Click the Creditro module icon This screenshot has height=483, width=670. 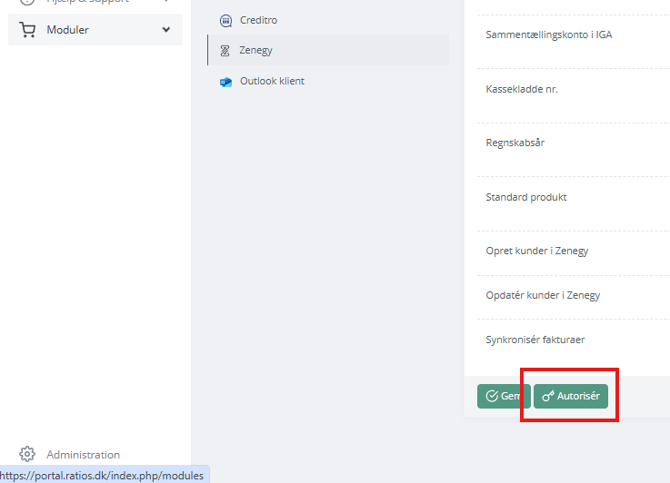[x=226, y=20]
